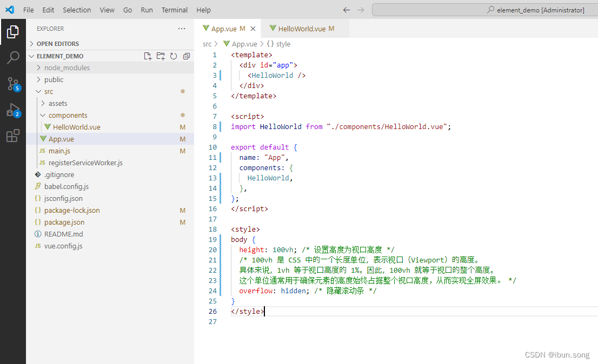Open Edit menu
This screenshot has height=364, width=598.
pos(48,10)
